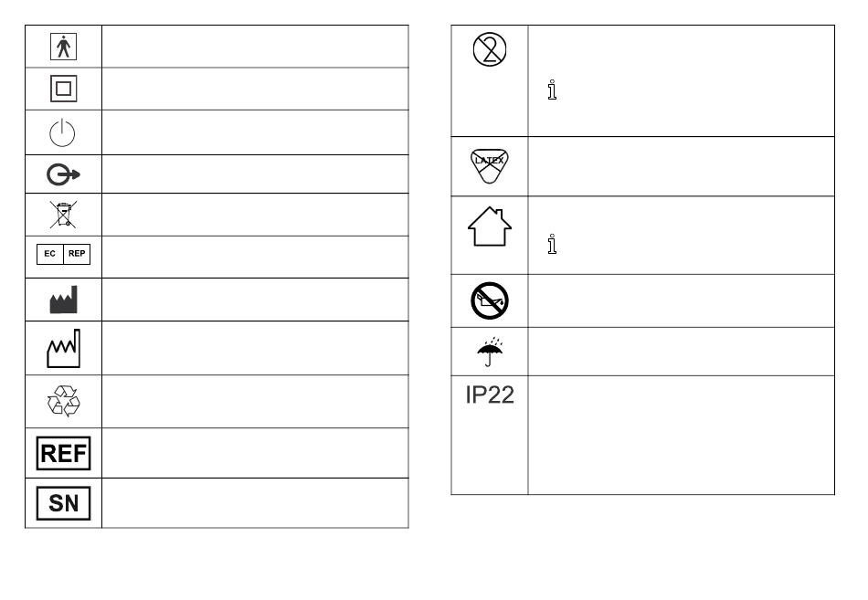Select the outlined factory manufacture date symbol

(63, 347)
